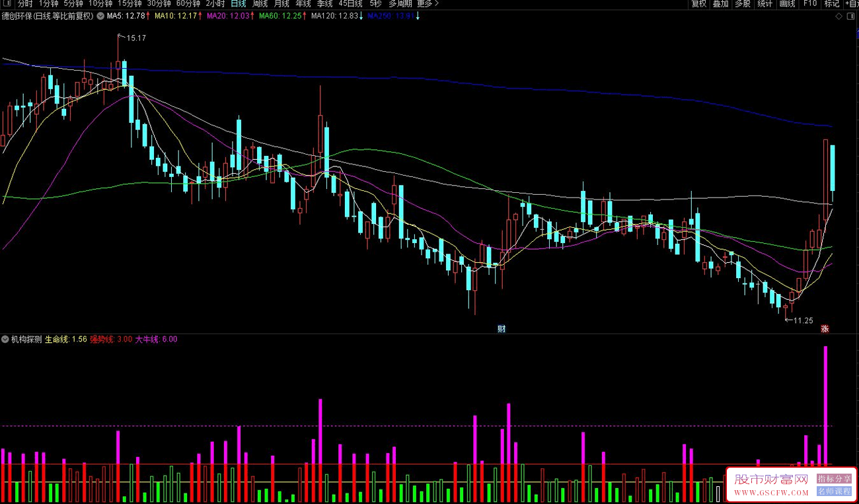Click the tallest magenta bar in 机构探测 panel
This screenshot has width=859, height=504.
pyautogui.click(x=825, y=405)
